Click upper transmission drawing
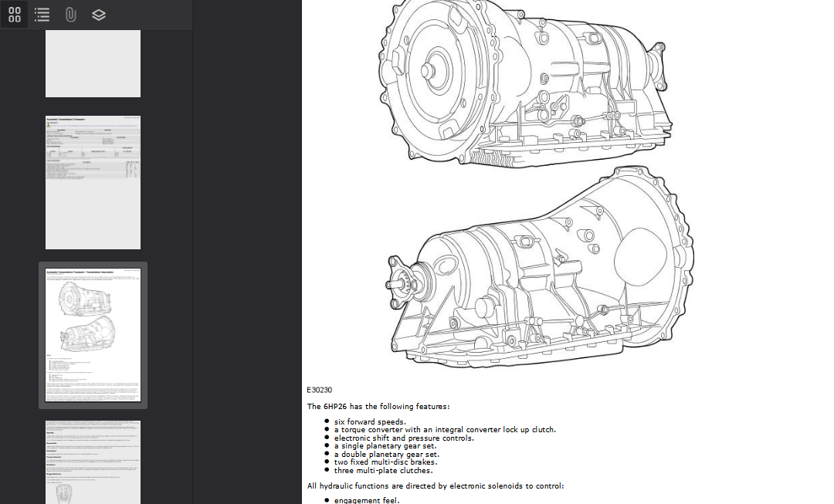834x504 pixels. [525, 83]
